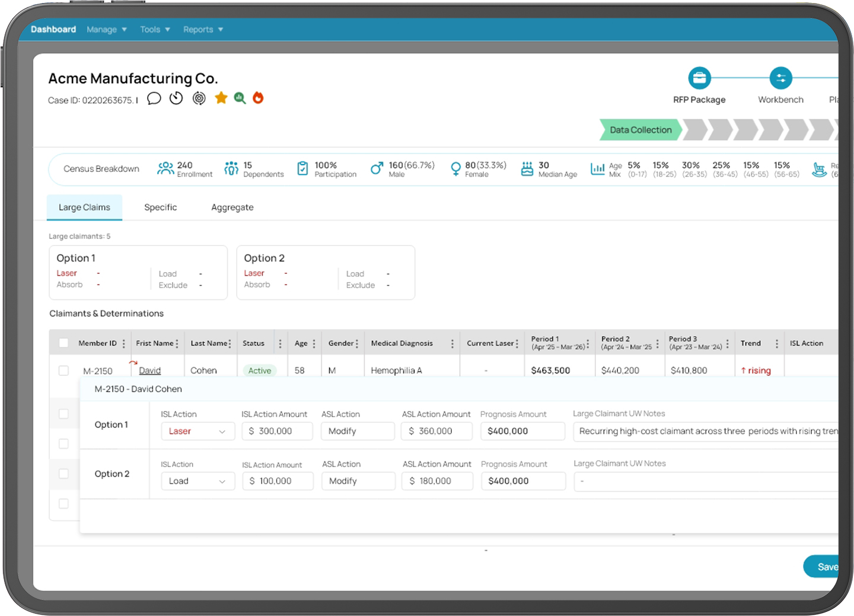Click the Male gender symbol icon
The height and width of the screenshot is (616, 854).
tap(377, 169)
